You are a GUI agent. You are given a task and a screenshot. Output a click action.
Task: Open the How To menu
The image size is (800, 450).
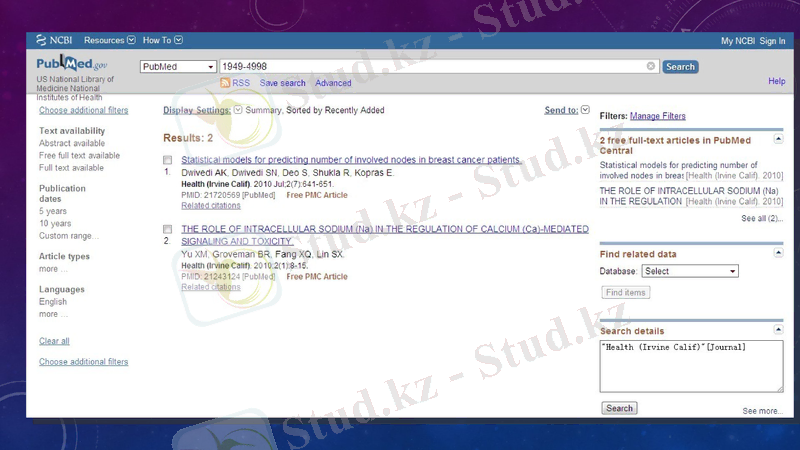tap(162, 41)
